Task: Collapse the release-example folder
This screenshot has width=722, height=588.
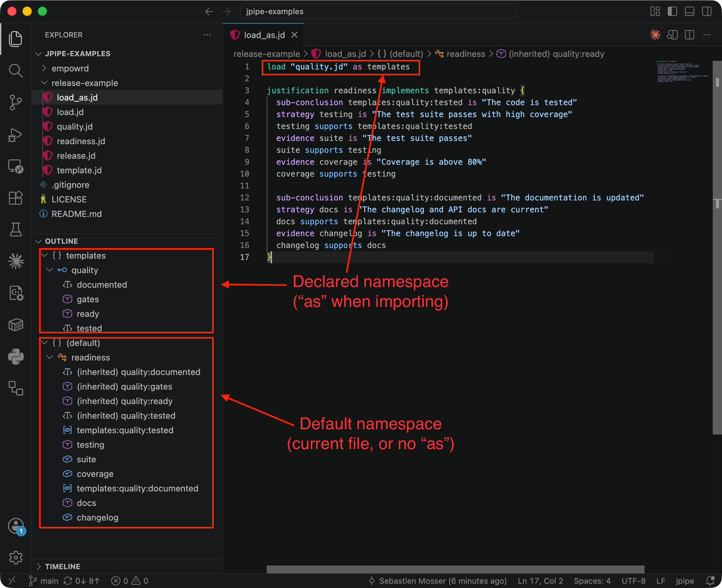Action: point(44,83)
